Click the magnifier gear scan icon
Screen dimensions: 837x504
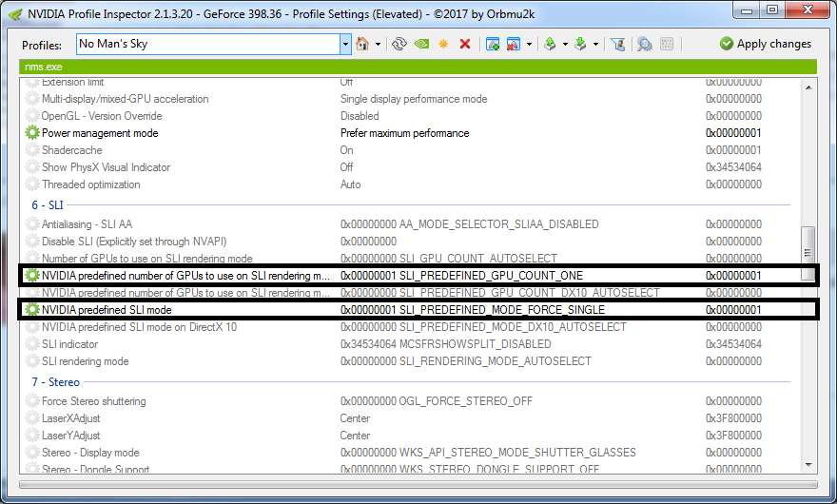pos(644,44)
